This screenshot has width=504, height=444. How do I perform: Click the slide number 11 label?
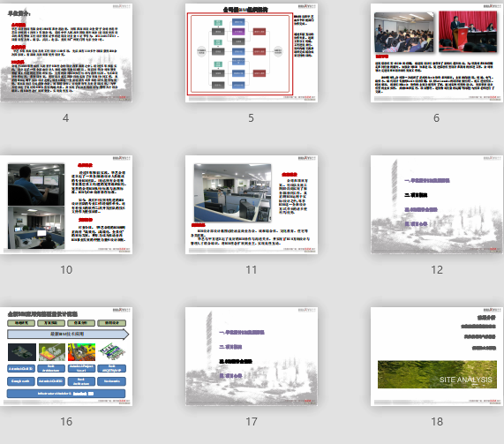coord(252,270)
